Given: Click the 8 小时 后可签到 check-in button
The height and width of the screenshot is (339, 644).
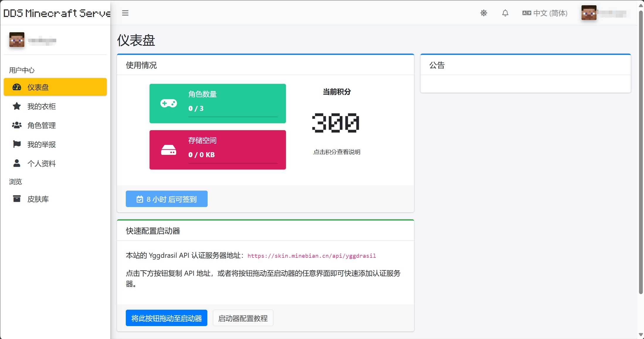Looking at the screenshot, I should [166, 199].
